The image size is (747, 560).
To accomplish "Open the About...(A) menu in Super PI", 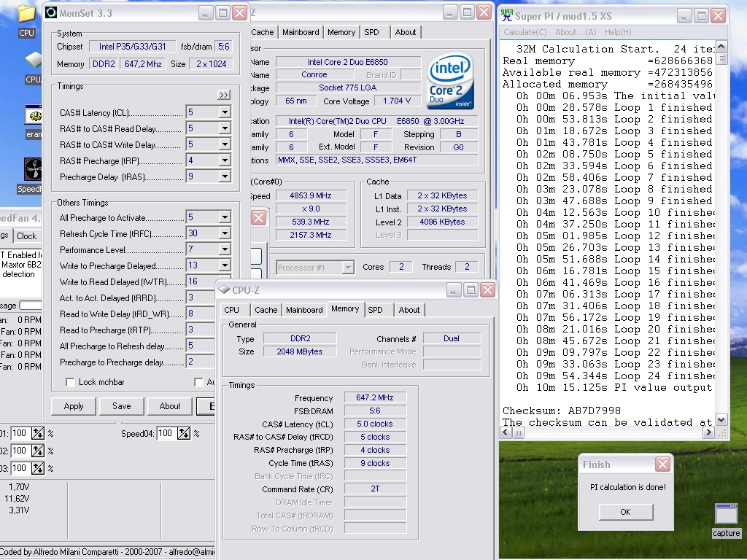I will [576, 32].
